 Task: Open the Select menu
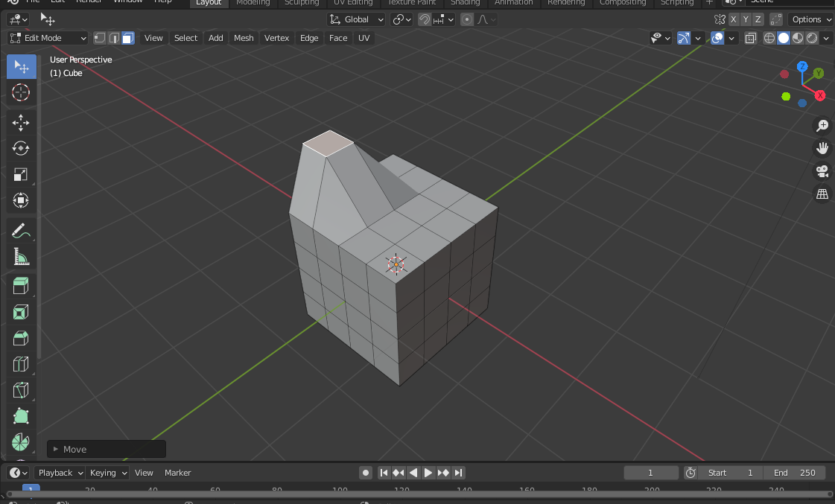click(x=186, y=38)
